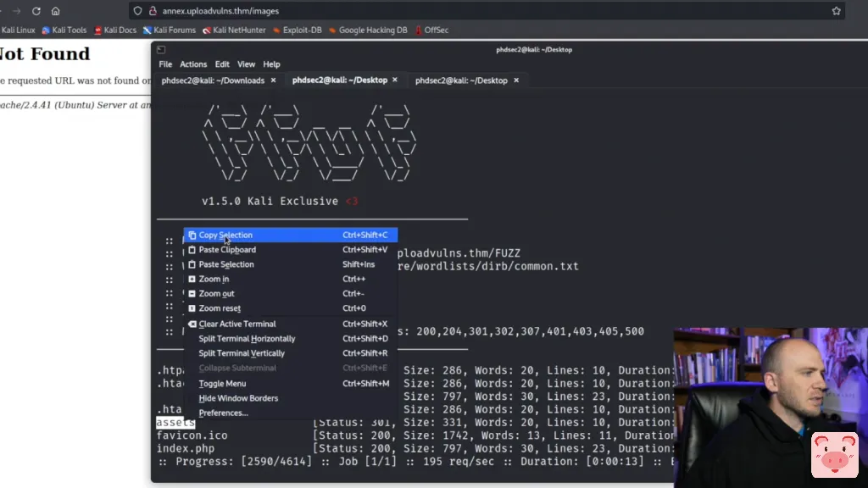Close the ~/Downloads terminal tab
Image resolution: width=868 pixels, height=488 pixels.
(273, 80)
